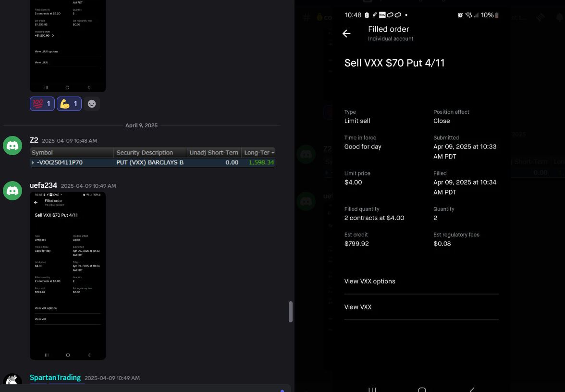
Task: Click the Est regulatory fees $0.08 value
Action: coord(442,244)
